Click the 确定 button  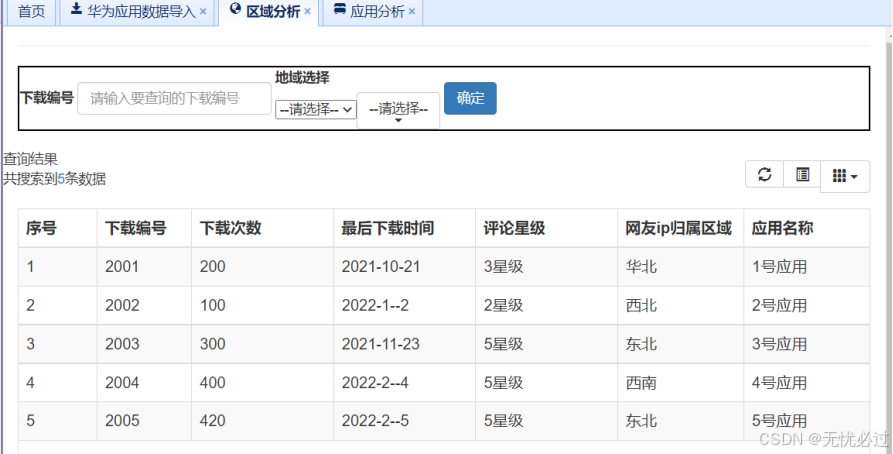[x=470, y=98]
